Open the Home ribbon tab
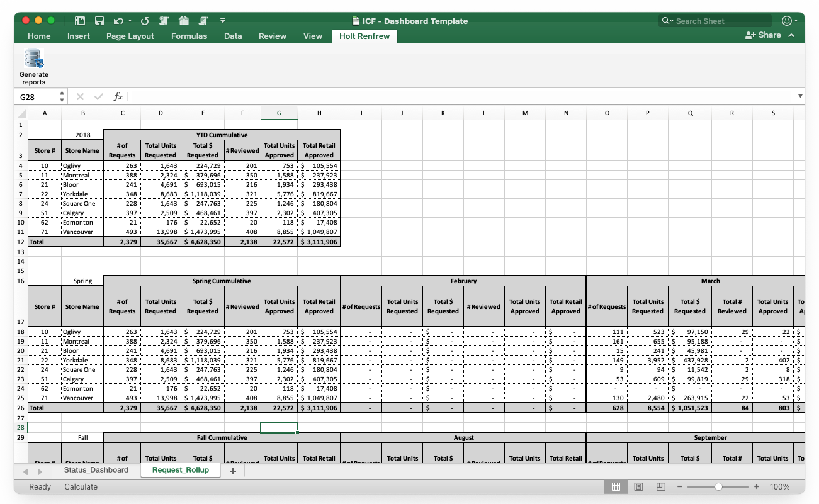 coord(39,36)
